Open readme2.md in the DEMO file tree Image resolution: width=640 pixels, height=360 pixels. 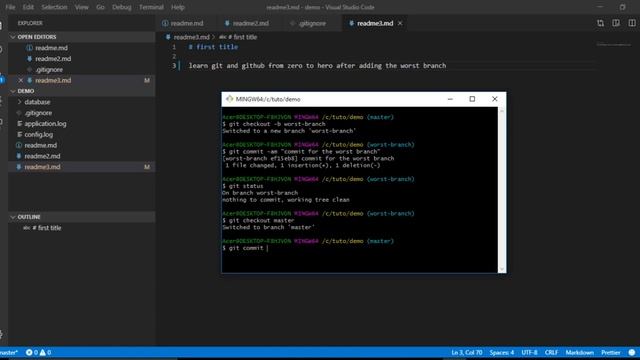coord(82,156)
